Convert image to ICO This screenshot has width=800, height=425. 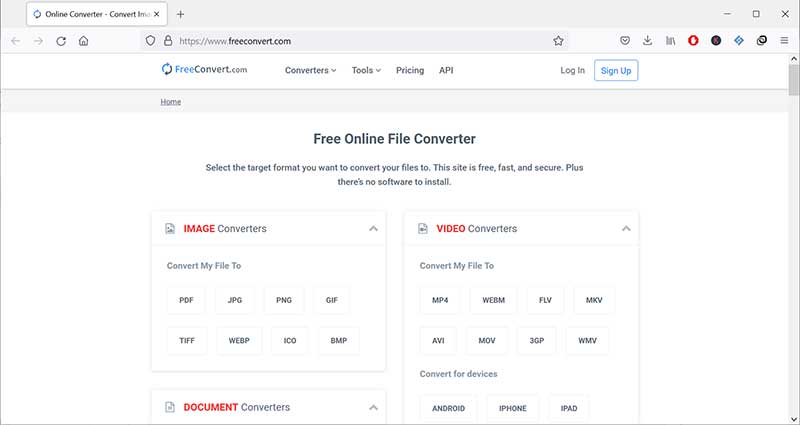pos(290,341)
